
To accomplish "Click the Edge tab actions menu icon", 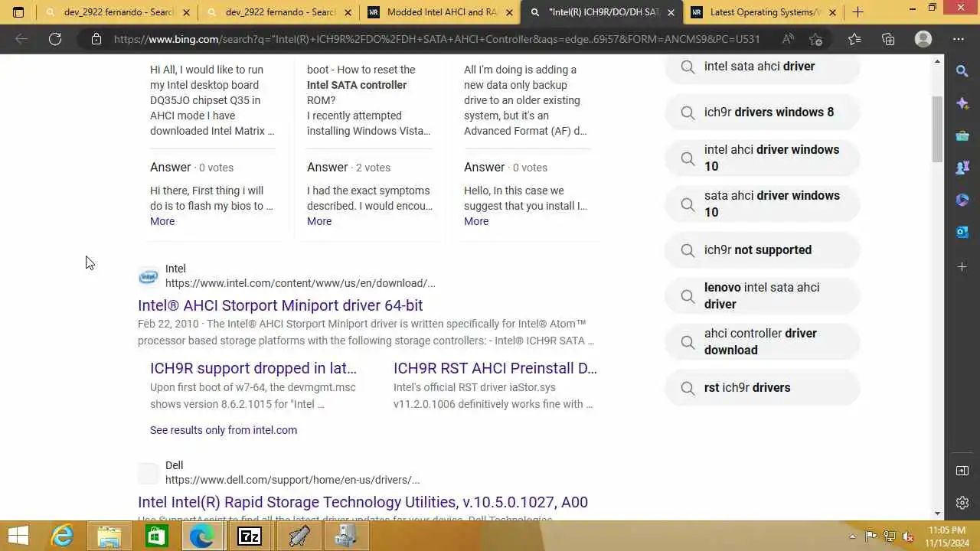I will click(18, 12).
